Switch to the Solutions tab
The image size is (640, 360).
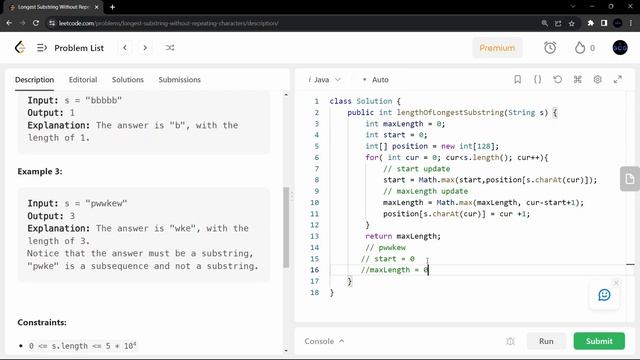coord(128,80)
